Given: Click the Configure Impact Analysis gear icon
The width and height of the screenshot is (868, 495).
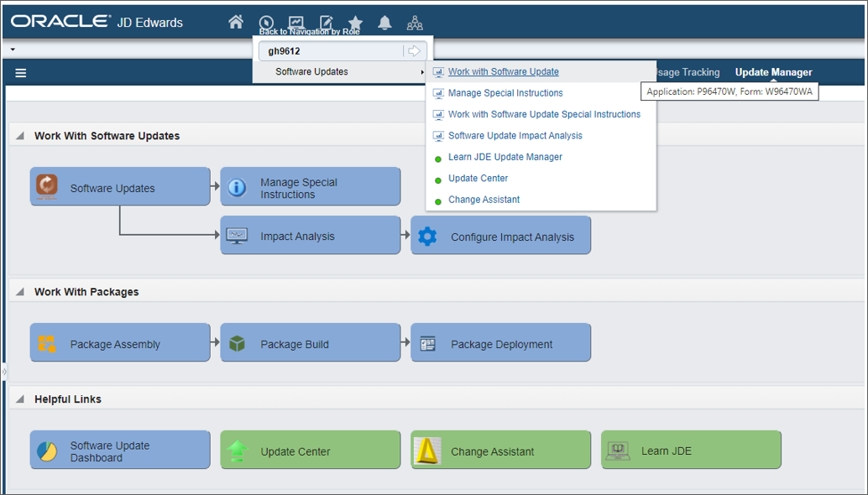Looking at the screenshot, I should coord(427,236).
